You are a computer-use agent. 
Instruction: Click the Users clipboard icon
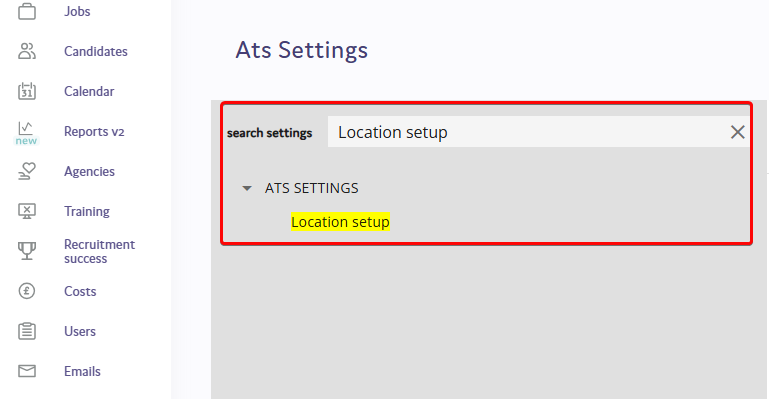pyautogui.click(x=27, y=331)
